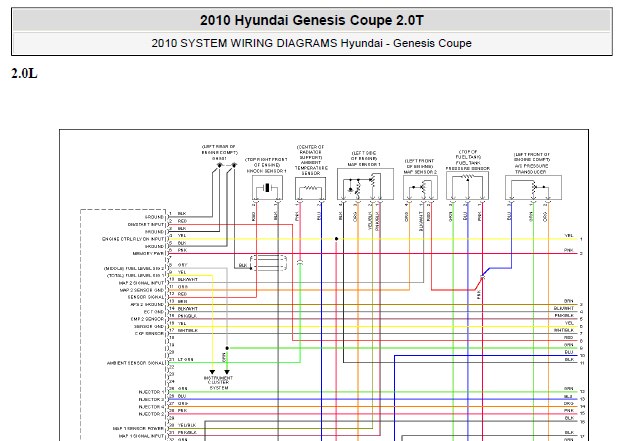This screenshot has height=441, width=618.
Task: Click the "2010 Hyundai Genesis Coupe 2.0T" title
Action: click(x=311, y=20)
